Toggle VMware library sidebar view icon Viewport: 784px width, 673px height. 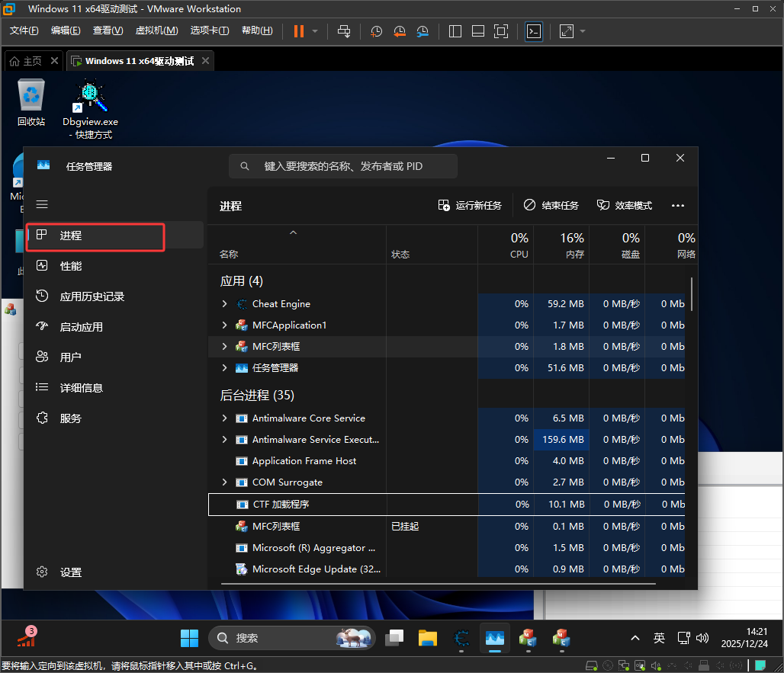pos(455,31)
